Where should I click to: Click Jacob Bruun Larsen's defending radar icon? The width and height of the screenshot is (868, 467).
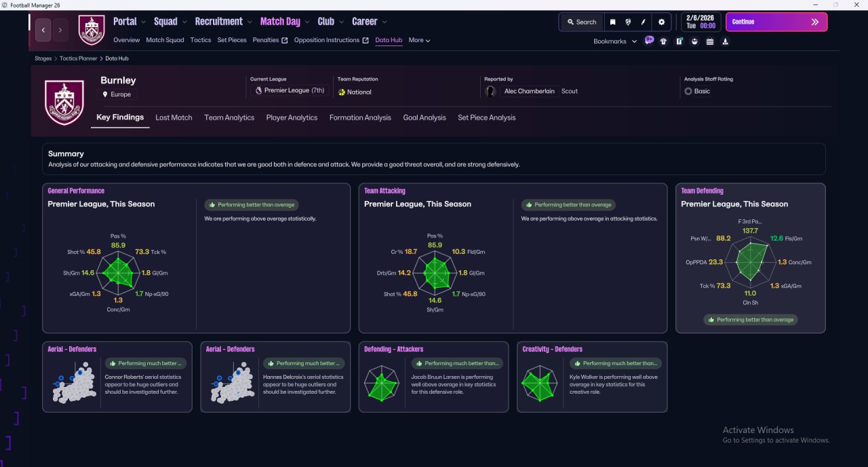pyautogui.click(x=382, y=384)
